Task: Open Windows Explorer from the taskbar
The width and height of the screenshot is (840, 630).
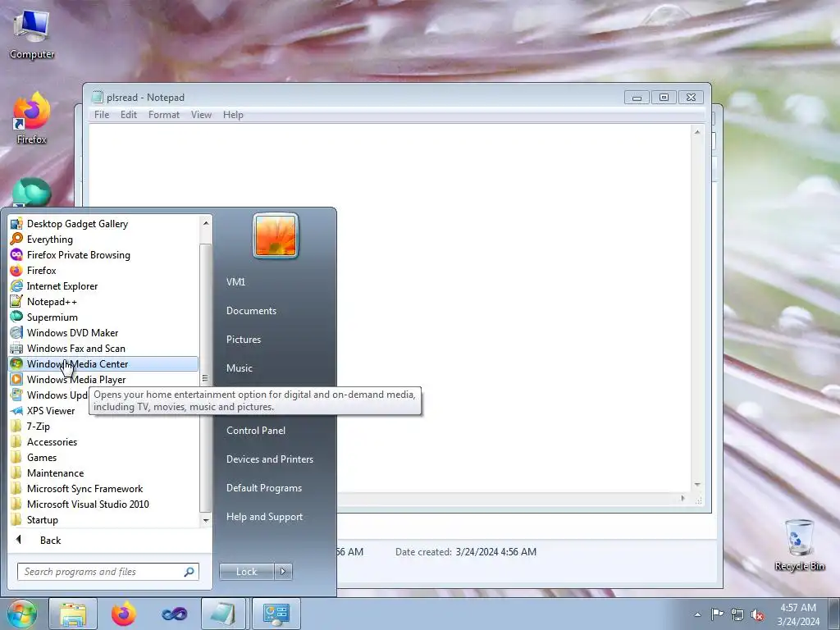Action: pyautogui.click(x=73, y=614)
